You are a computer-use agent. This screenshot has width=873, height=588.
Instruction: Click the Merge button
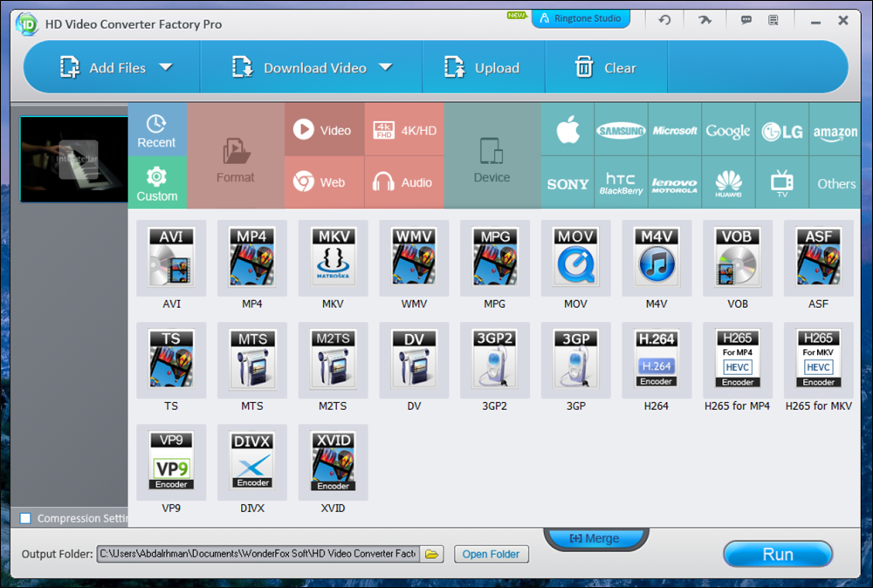(595, 538)
